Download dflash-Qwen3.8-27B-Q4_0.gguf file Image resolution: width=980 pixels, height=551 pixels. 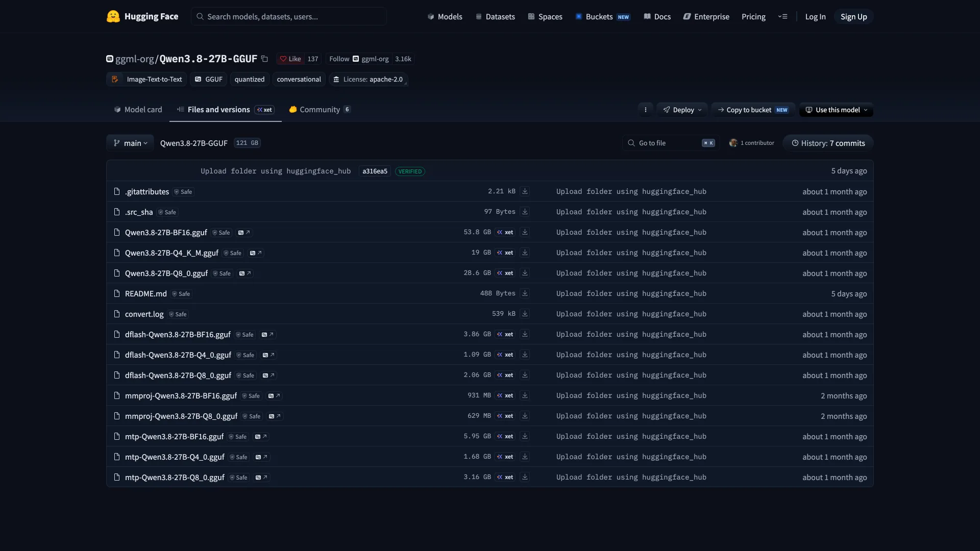(x=525, y=355)
